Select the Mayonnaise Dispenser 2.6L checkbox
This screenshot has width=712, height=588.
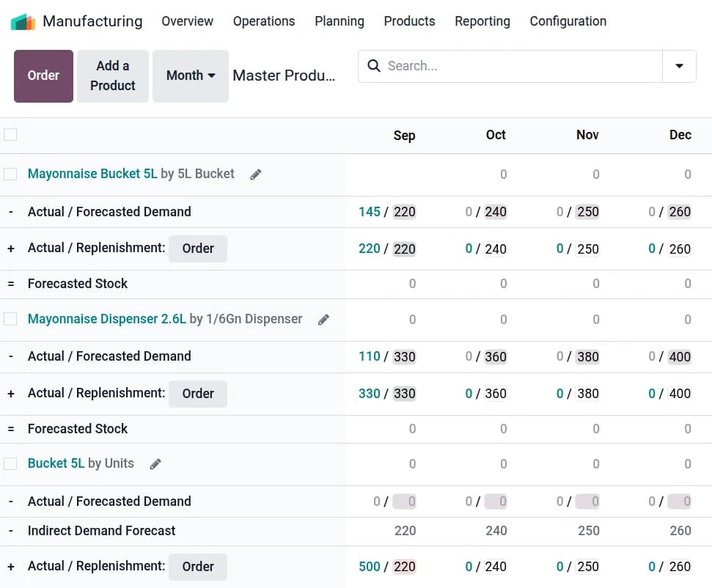[10, 319]
